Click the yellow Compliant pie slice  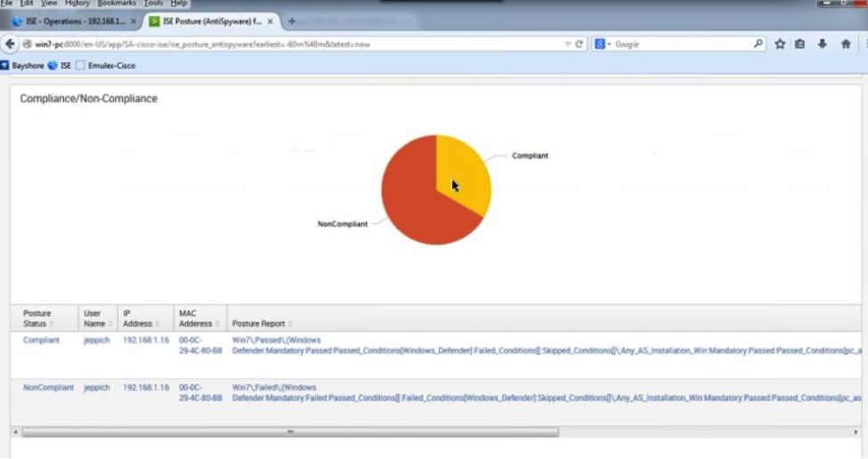(465, 173)
